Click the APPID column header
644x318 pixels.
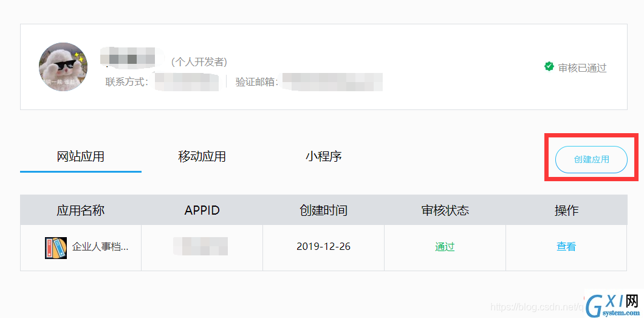202,210
